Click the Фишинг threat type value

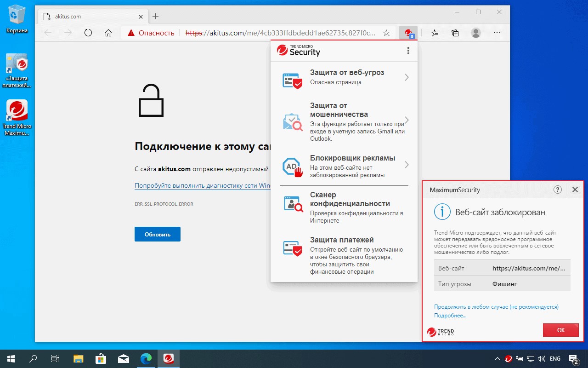pos(504,284)
